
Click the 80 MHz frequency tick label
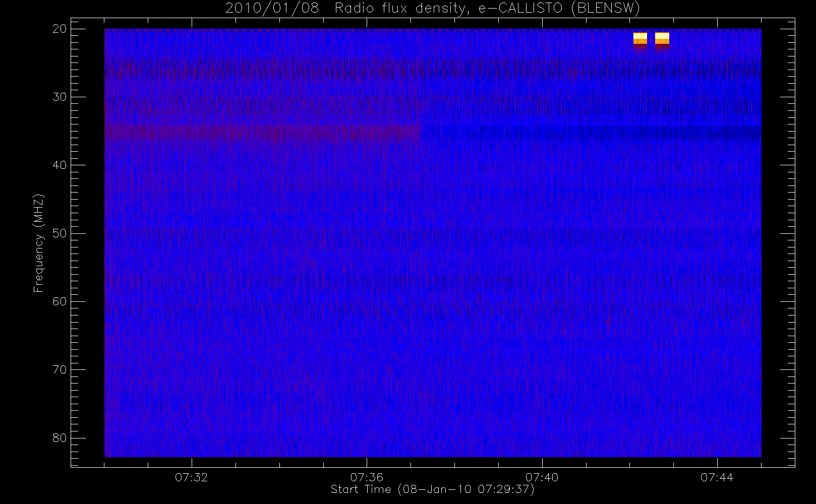[60, 438]
